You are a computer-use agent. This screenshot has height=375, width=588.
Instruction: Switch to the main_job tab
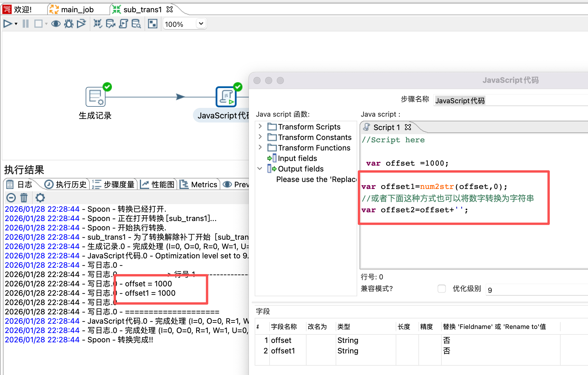point(77,10)
